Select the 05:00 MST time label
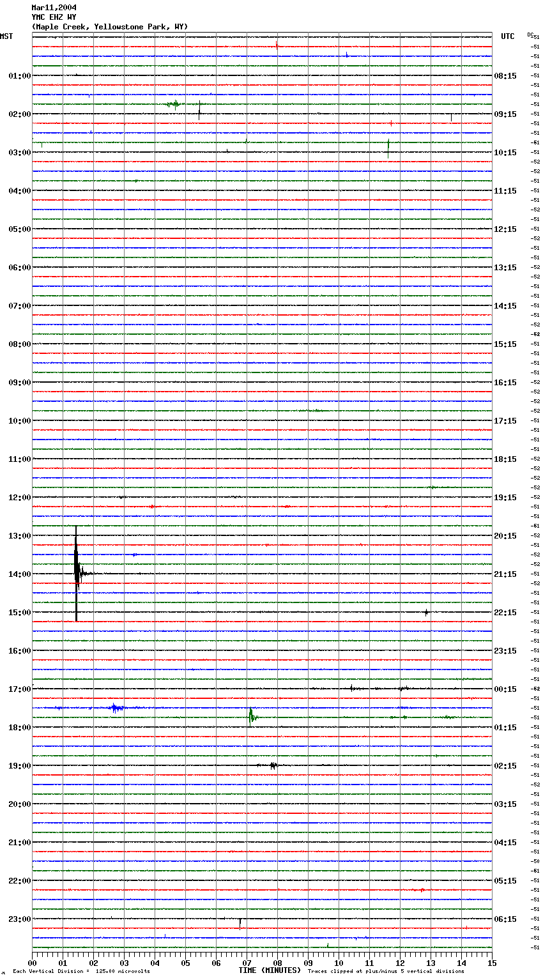Image resolution: width=543 pixels, height=980 pixels. click(20, 229)
